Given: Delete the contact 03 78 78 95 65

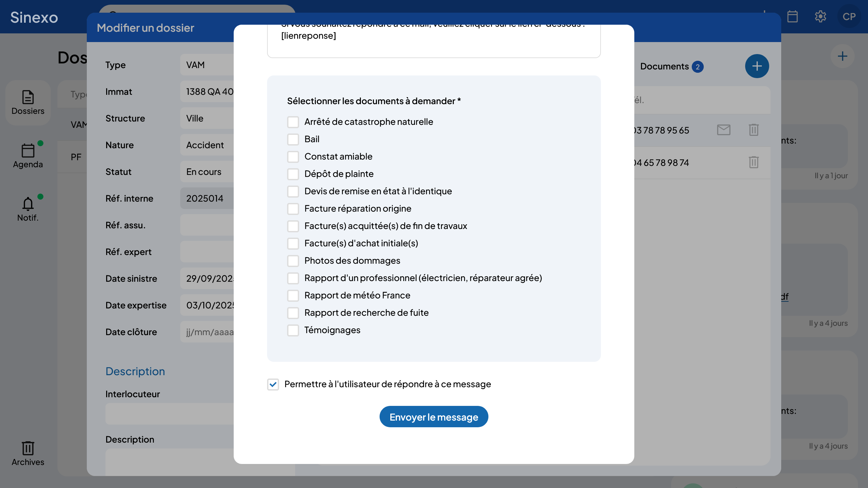Looking at the screenshot, I should (753, 130).
